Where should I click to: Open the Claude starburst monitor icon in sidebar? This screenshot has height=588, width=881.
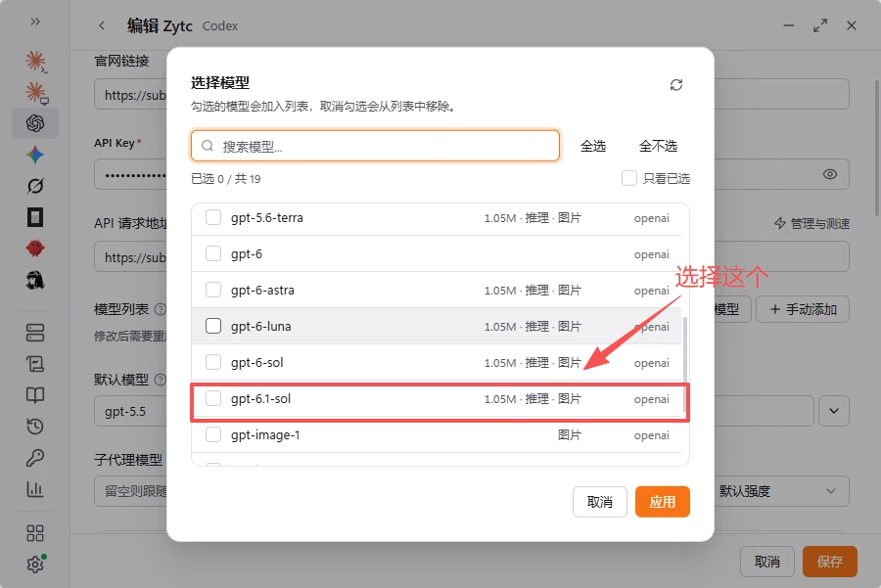tap(35, 93)
